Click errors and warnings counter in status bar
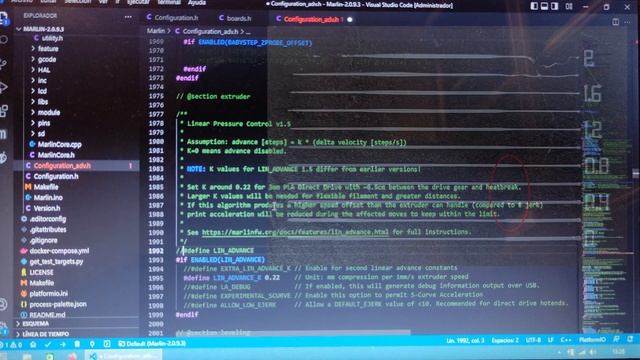Viewport: 640px width, 360px height. point(11,344)
